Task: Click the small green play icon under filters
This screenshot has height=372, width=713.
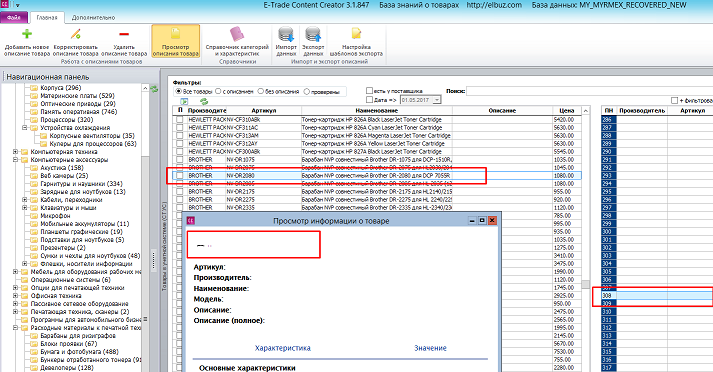Action: click(184, 101)
